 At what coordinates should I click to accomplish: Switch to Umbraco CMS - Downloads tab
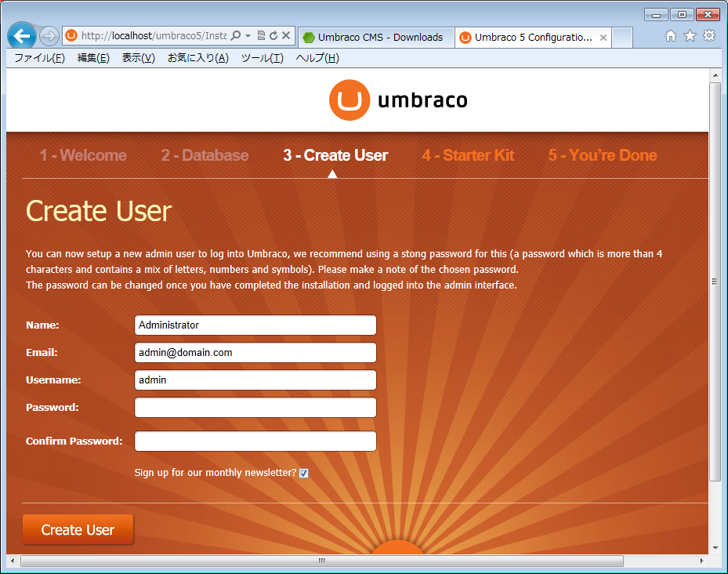[x=375, y=37]
